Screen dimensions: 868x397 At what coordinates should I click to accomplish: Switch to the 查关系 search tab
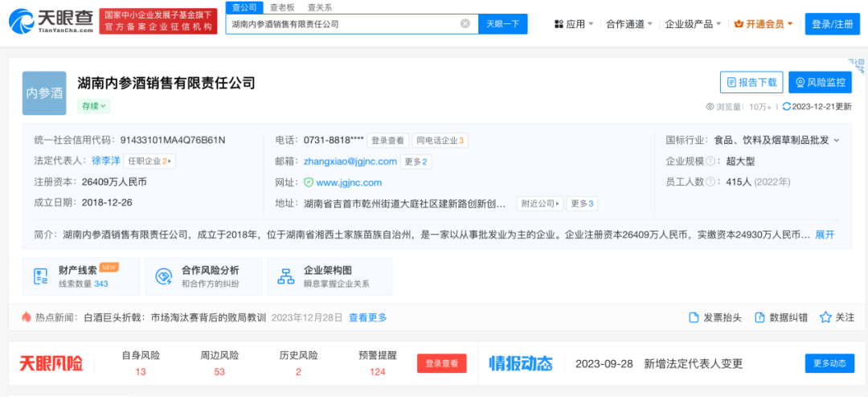coord(320,8)
